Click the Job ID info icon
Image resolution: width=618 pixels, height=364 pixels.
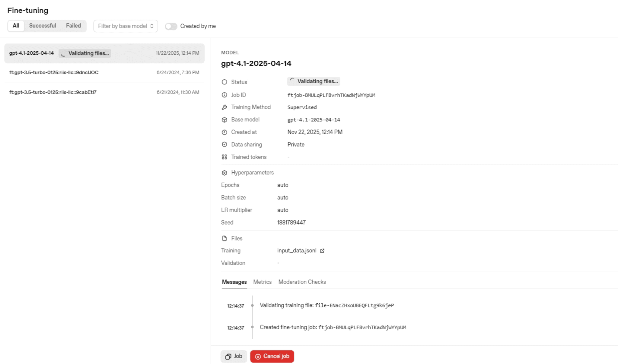click(224, 95)
